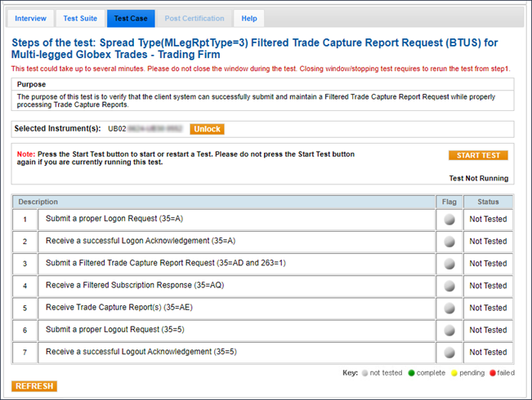The width and height of the screenshot is (532, 400).
Task: Click the flag icon for step 7 Logout Acknowledgement
Action: [x=449, y=353]
